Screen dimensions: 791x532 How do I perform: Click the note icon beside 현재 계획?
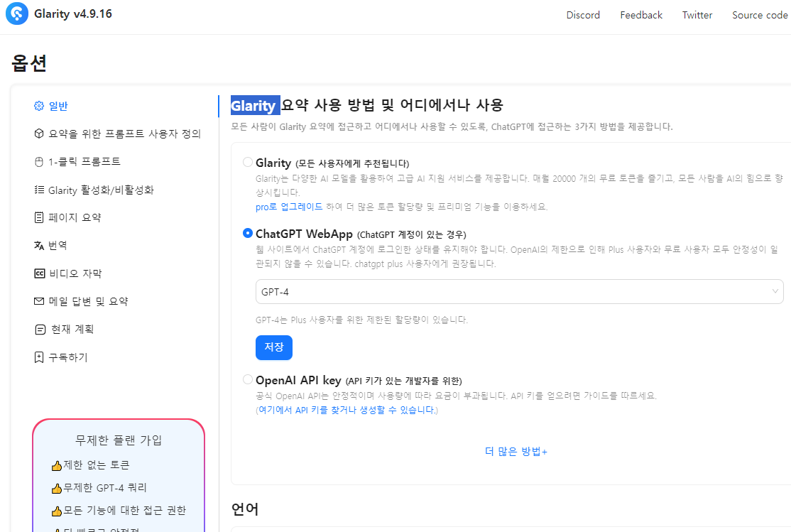pos(40,330)
